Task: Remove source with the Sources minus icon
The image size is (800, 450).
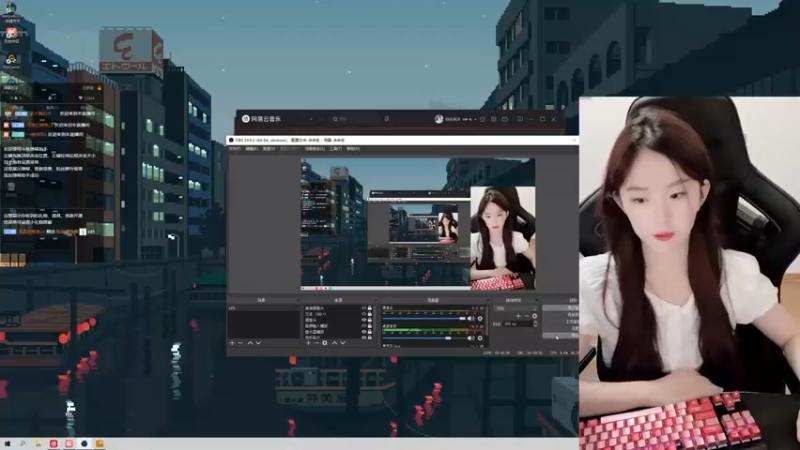Action: tap(316, 343)
